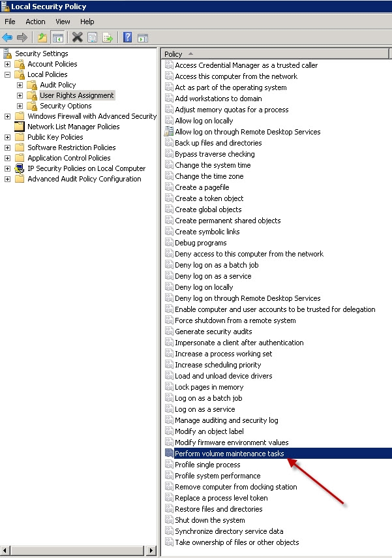The width and height of the screenshot is (392, 558).
Task: Open the Properties toolbar icon
Action: tap(92, 37)
